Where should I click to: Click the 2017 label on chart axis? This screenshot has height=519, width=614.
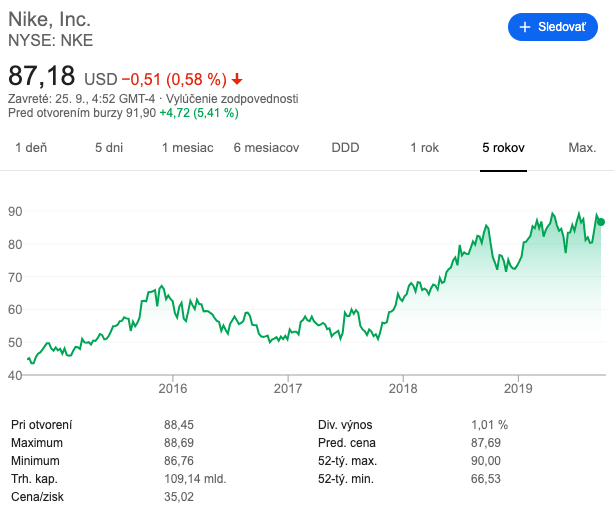tap(288, 389)
